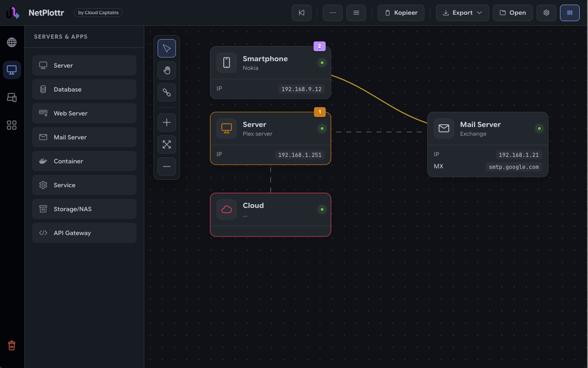This screenshot has height=368, width=588.
Task: Select IP value 192.168.1.251
Action: click(300, 155)
